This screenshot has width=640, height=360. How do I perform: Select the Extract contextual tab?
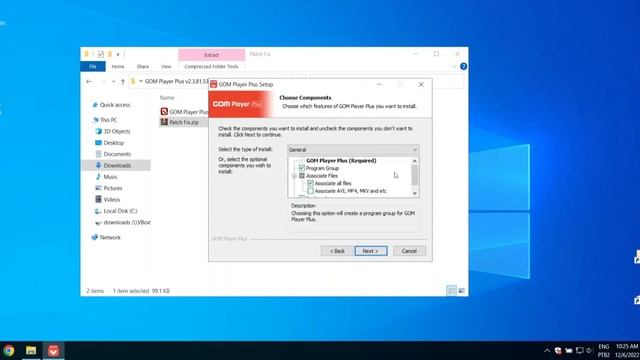click(x=211, y=55)
